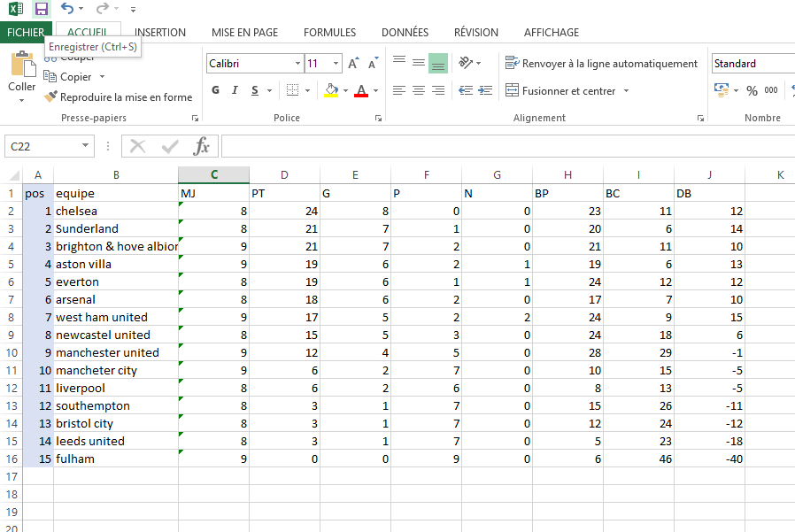Toggle bottom vertical alignment (highlighted)
This screenshot has height=532, width=795.
pos(438,63)
